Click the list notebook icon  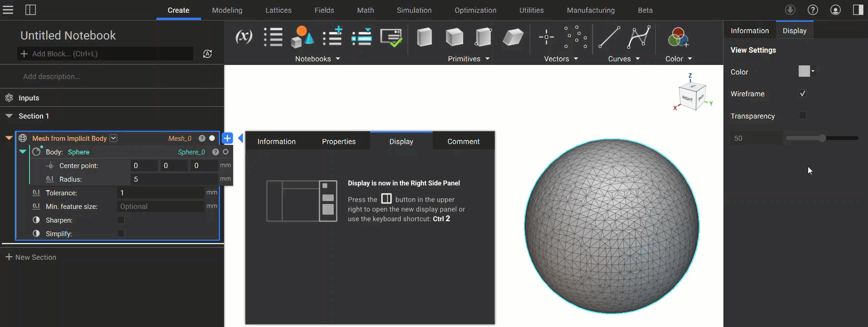click(x=273, y=37)
